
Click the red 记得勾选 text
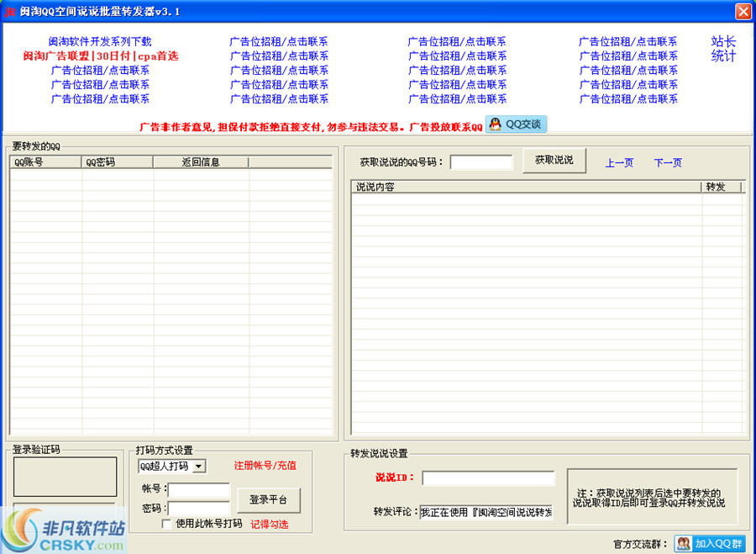(x=269, y=524)
